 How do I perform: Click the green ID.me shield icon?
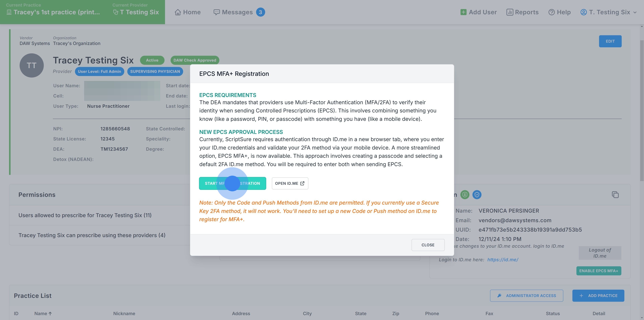point(465,195)
